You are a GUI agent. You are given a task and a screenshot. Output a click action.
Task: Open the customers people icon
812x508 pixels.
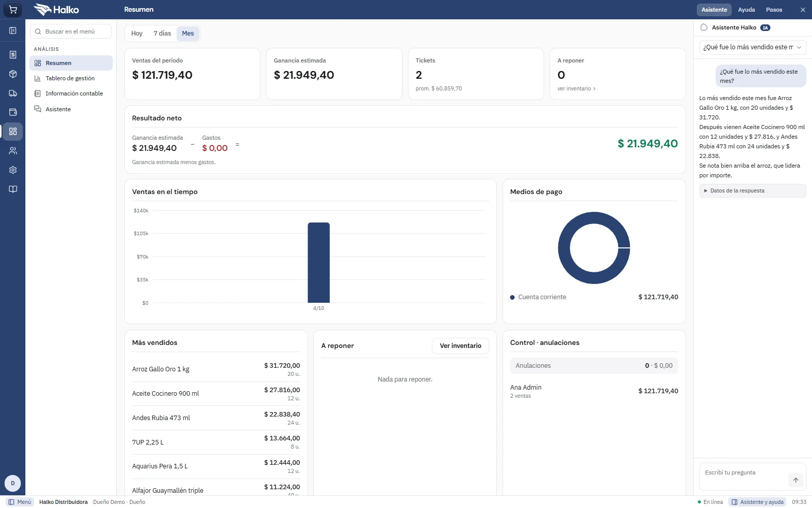[x=13, y=151]
